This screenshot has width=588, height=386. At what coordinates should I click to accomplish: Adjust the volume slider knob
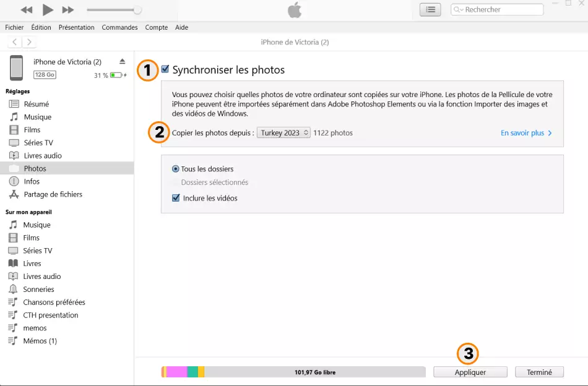(137, 10)
